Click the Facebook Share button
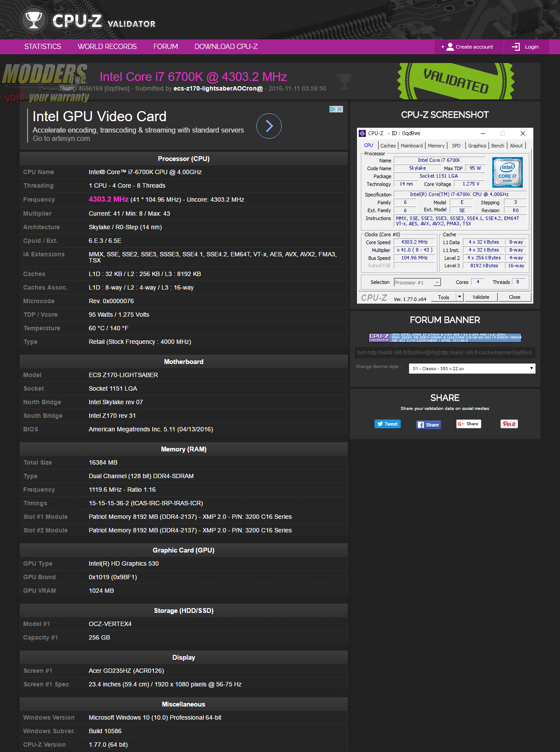Screen dimensions: 560x752 (x=428, y=424)
